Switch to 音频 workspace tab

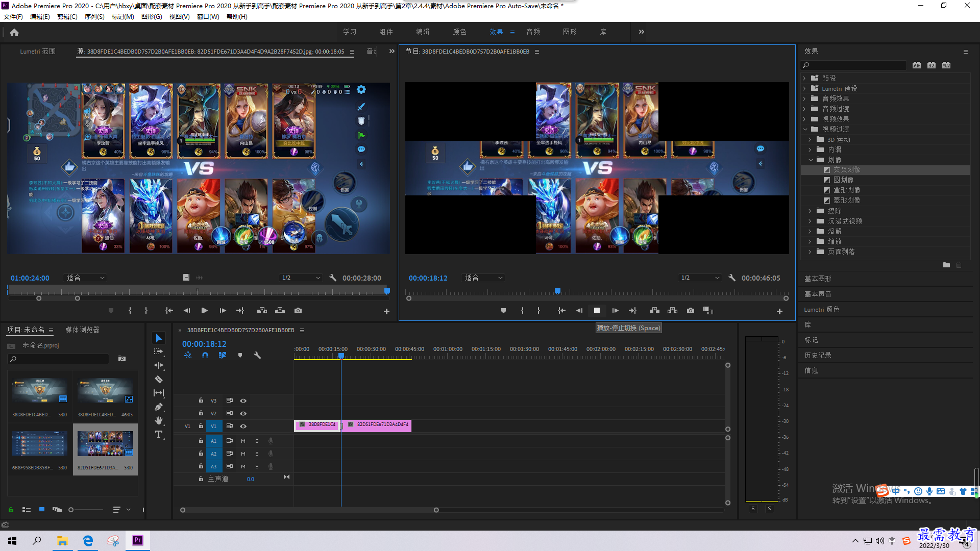533,32
